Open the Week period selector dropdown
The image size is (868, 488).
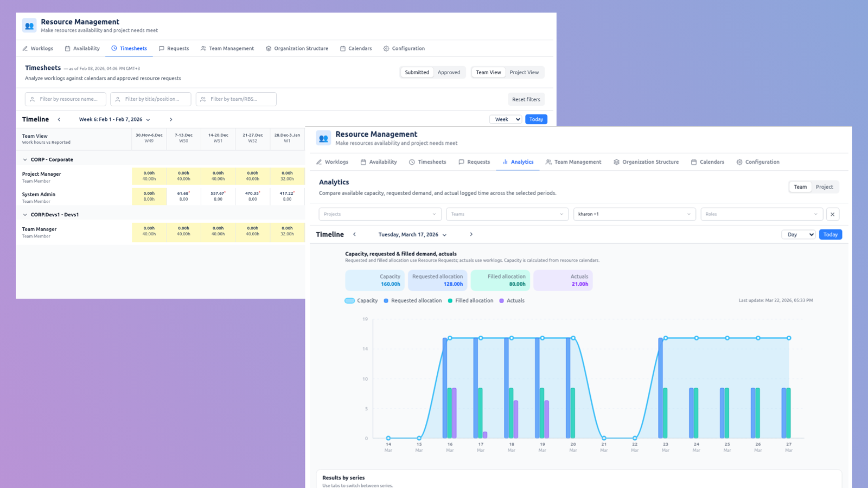[505, 119]
